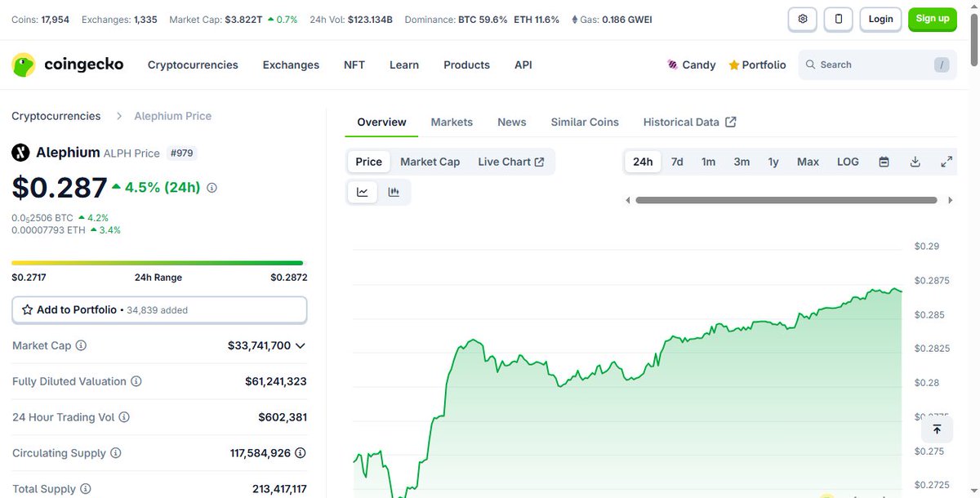
Task: Click the back-to-top arrow button
Action: [x=937, y=429]
